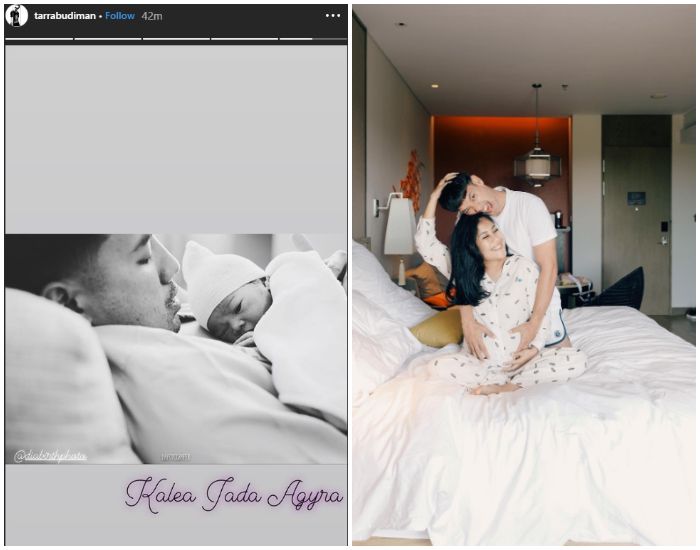Open tarrabudiman's profile picture avatar
700x550 pixels.
[17, 15]
